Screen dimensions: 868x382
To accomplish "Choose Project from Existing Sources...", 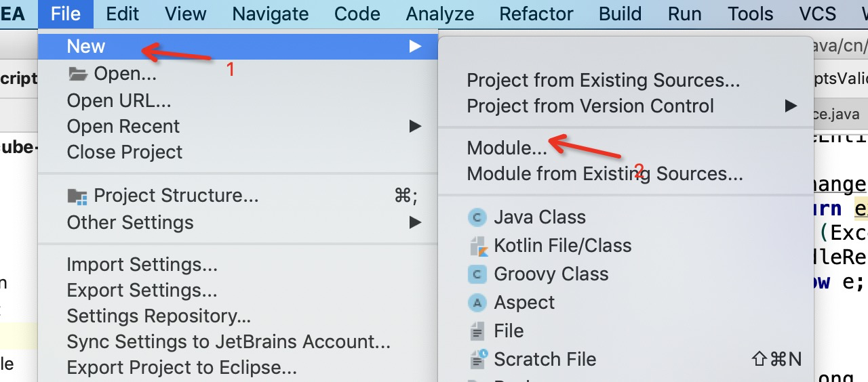I will tap(603, 81).
